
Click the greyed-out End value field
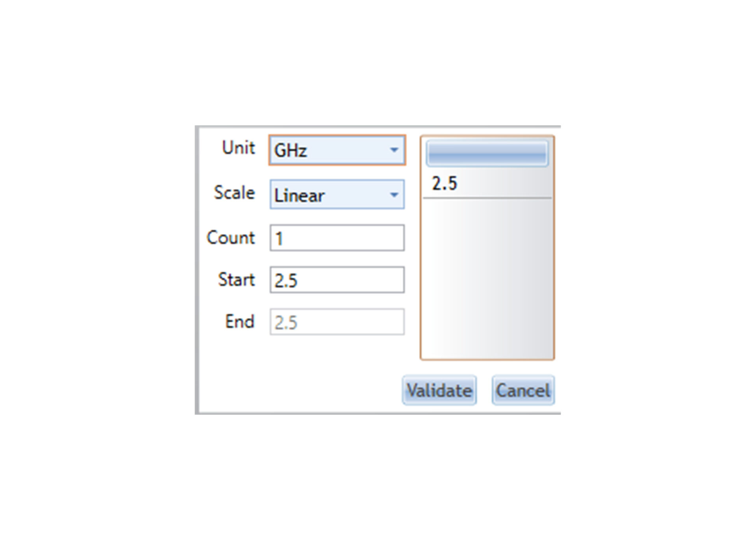pos(337,322)
